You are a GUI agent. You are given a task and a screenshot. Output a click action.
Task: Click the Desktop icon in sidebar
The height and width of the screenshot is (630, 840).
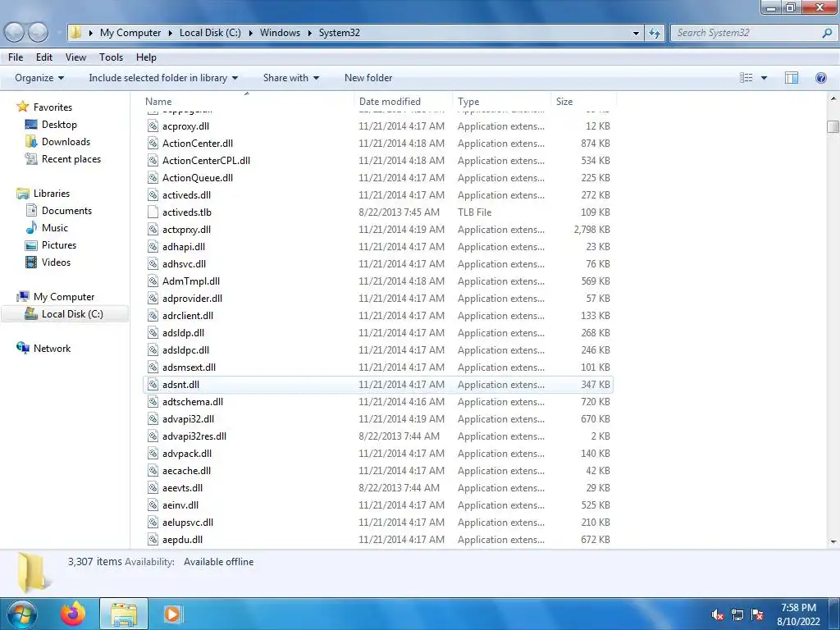coord(31,125)
